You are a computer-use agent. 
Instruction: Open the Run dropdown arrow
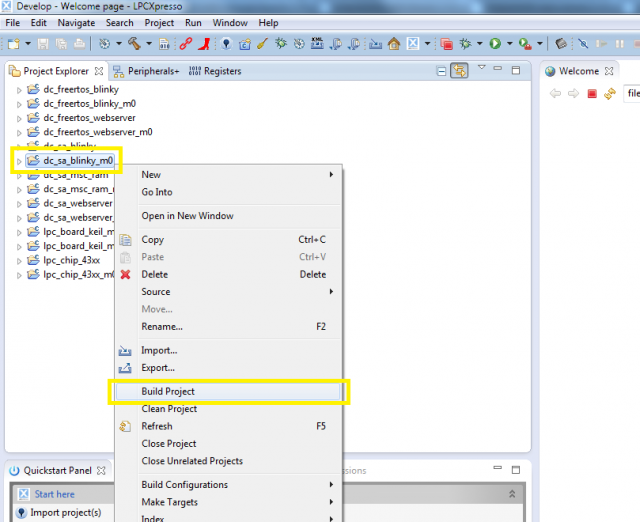click(x=510, y=43)
